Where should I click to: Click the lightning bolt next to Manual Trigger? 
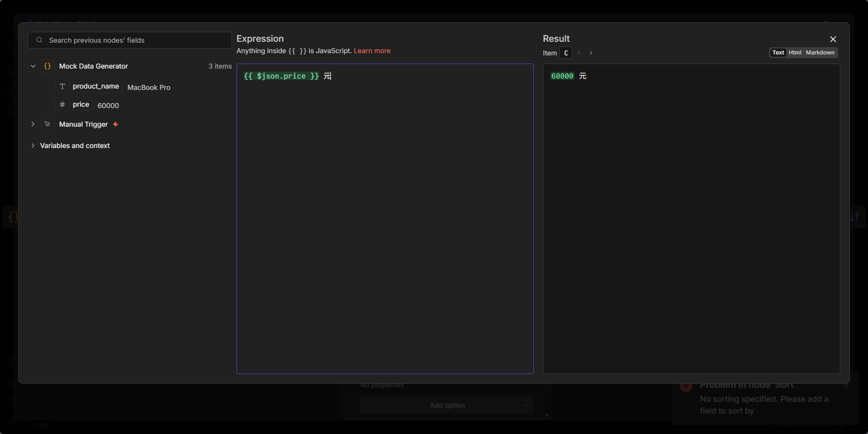116,124
